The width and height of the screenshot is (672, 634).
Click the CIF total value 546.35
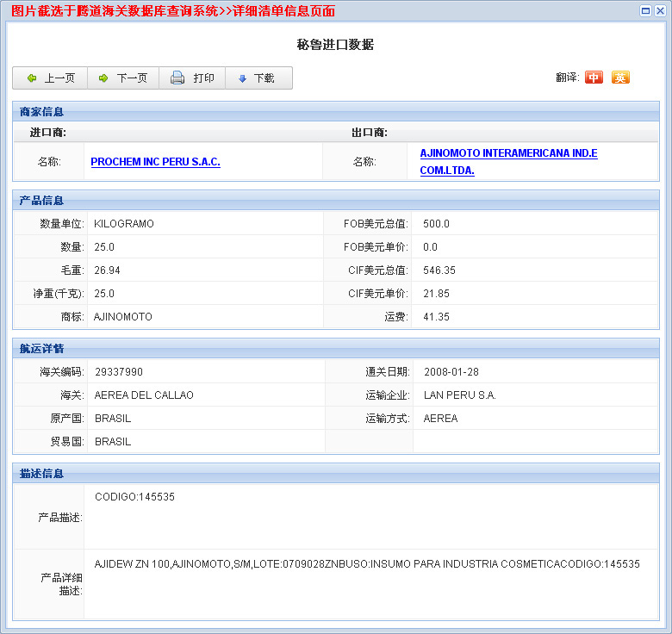click(x=439, y=270)
